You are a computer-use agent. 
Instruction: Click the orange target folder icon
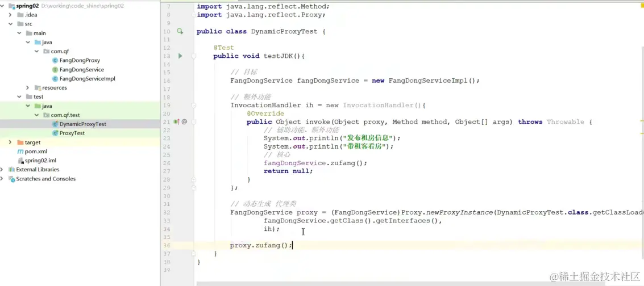tap(20, 142)
